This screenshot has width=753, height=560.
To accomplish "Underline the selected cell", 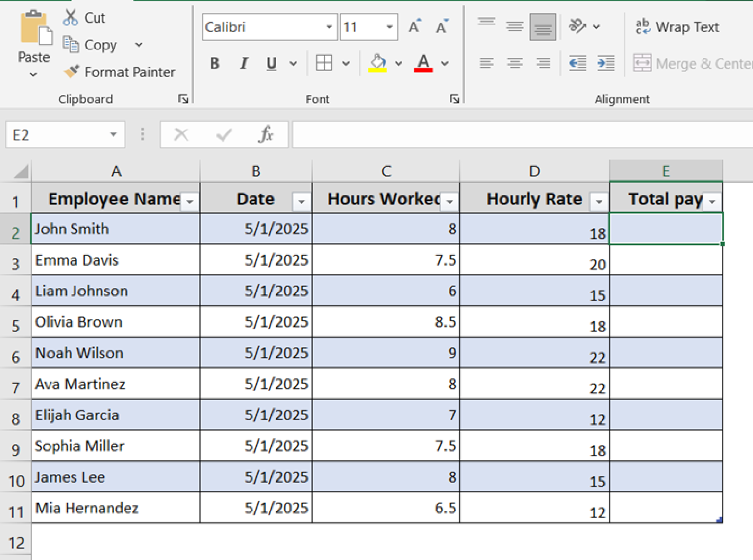I will [x=271, y=63].
